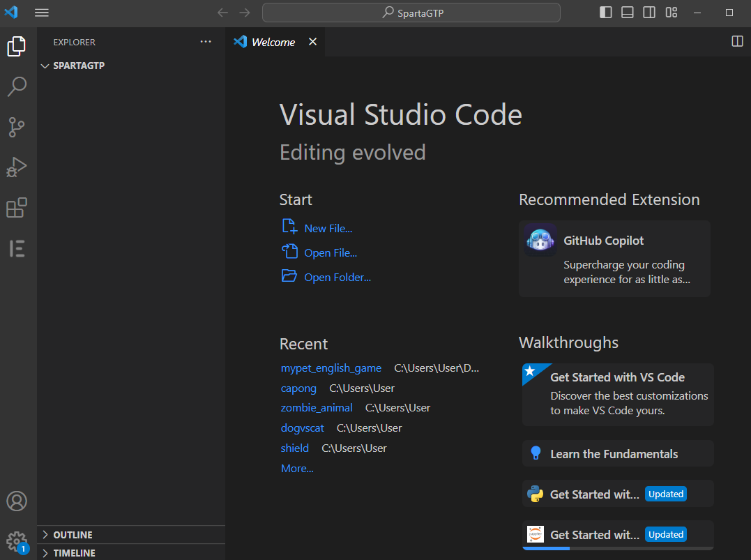The width and height of the screenshot is (751, 560).
Task: Click the Jupyter walkthrough progress bar
Action: coord(618,548)
